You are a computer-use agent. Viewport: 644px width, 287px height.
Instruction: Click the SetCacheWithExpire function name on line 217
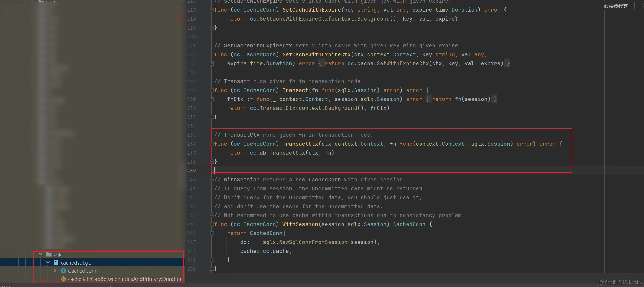click(x=311, y=10)
